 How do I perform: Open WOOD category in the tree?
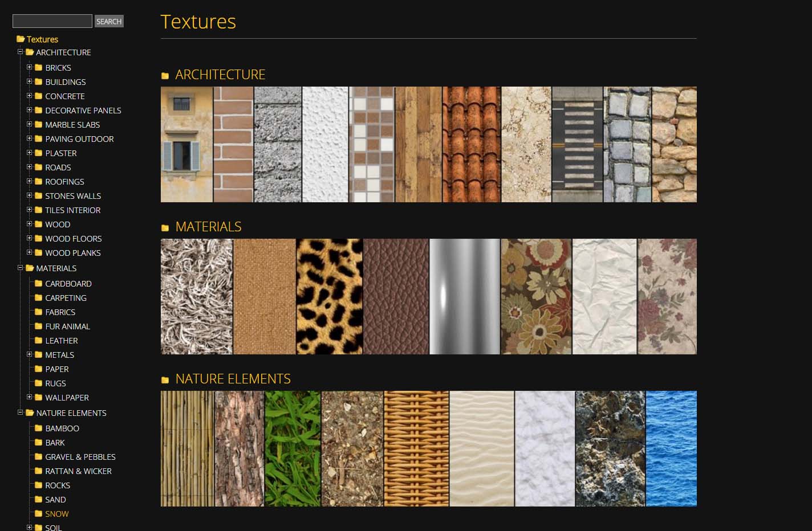tap(58, 224)
